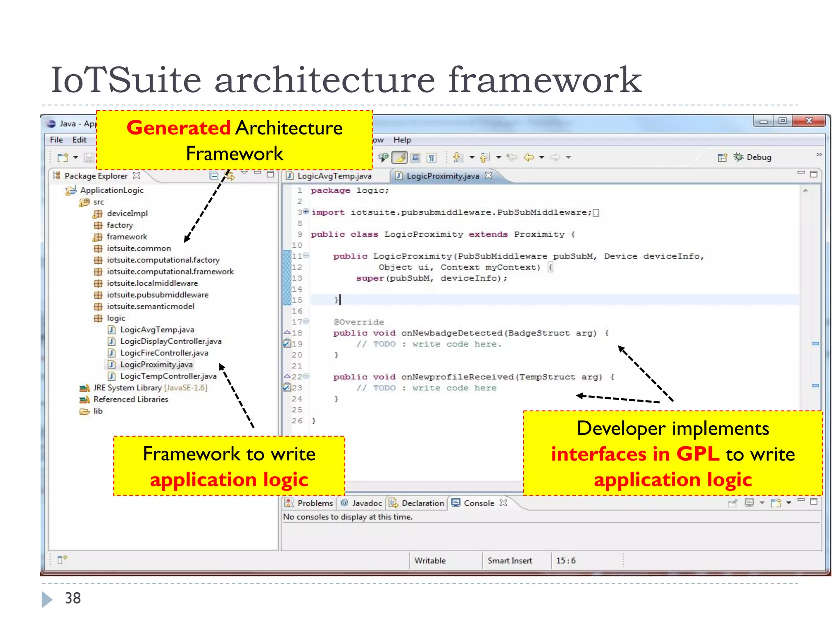Click the Open Console icon
The height and width of the screenshot is (630, 840).
click(x=775, y=503)
